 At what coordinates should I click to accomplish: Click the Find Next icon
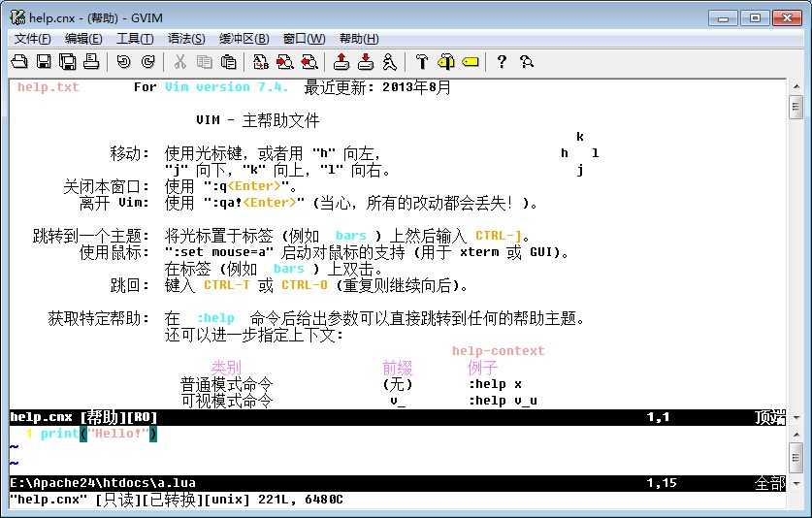(x=285, y=62)
